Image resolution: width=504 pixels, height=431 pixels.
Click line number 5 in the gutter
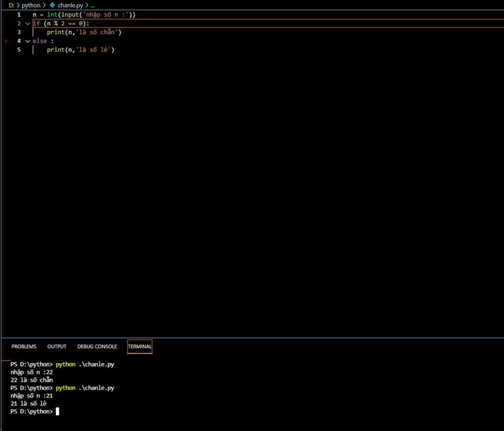[x=19, y=50]
